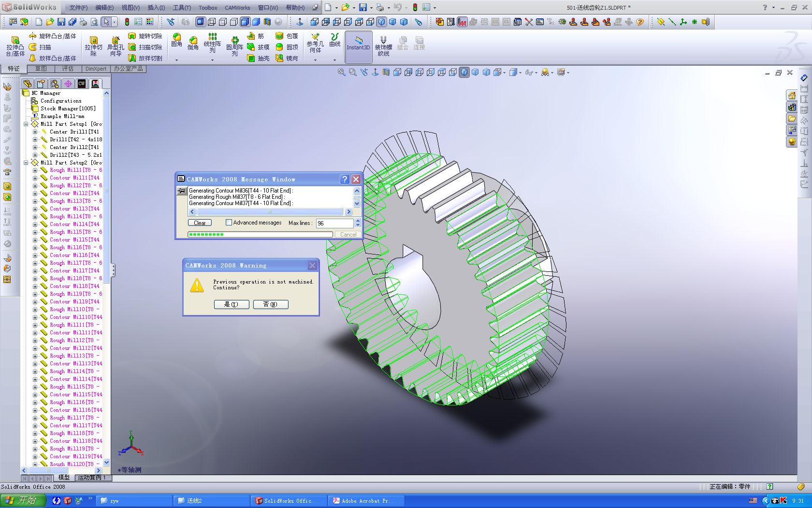
Task: Toggle section view in the standard toolbar
Action: [x=267, y=22]
